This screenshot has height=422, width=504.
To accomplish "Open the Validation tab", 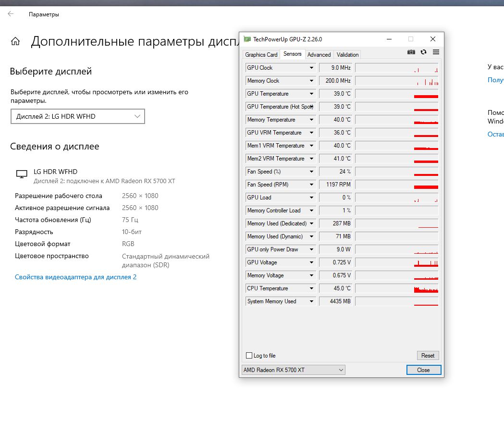I will pos(347,55).
